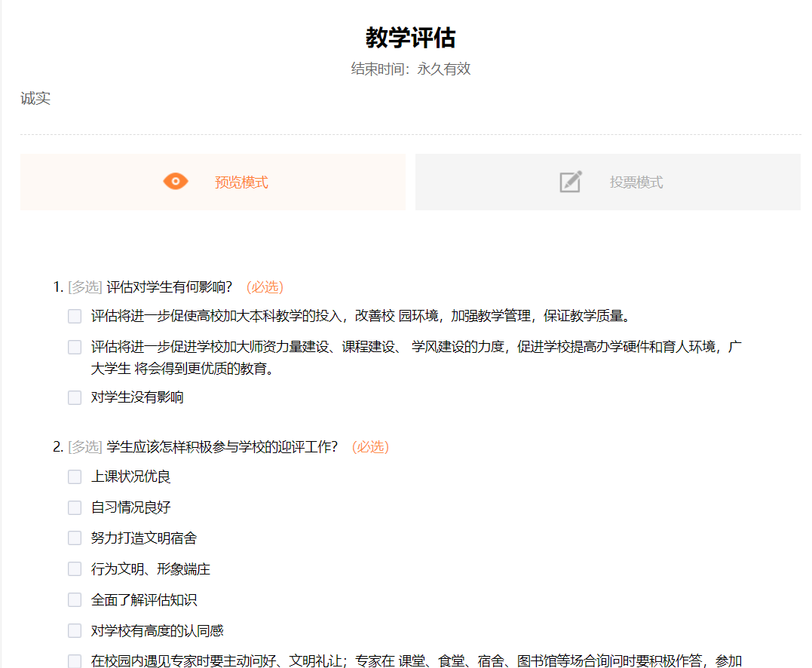Click the 诚实 description text
Viewport: 812px width, 668px height.
pos(35,99)
